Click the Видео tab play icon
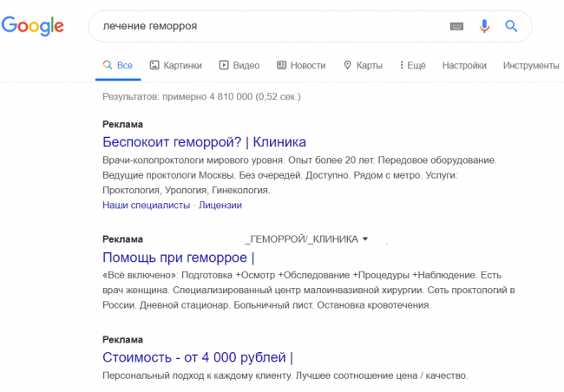This screenshot has width=564, height=392. pos(224,65)
